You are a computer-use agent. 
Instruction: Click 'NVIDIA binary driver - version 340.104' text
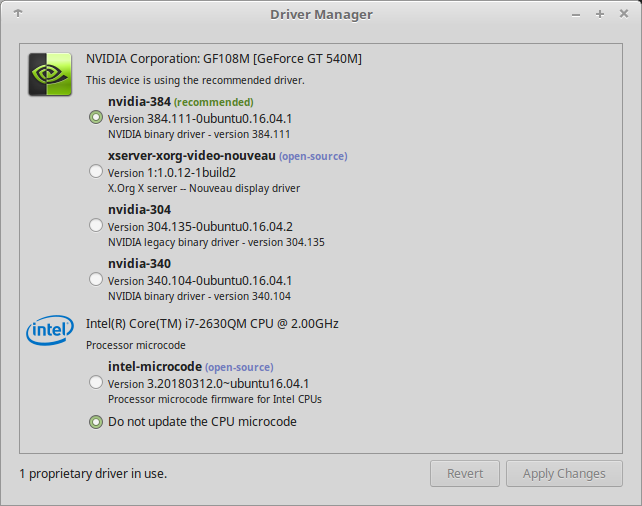[x=199, y=296]
